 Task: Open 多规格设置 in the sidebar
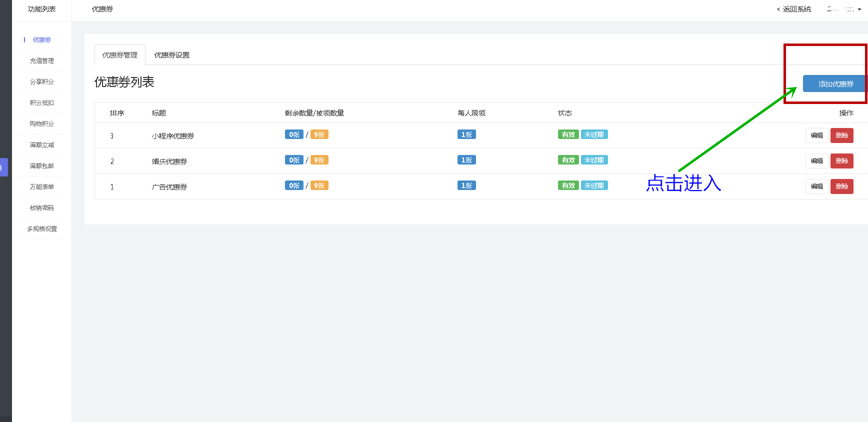tap(42, 229)
